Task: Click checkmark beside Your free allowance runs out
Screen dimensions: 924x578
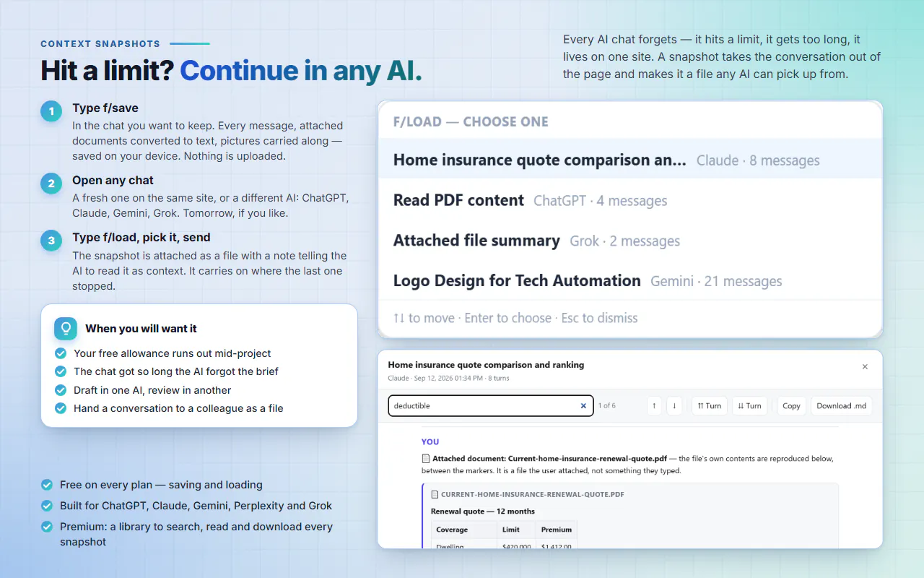Action: pyautogui.click(x=61, y=353)
